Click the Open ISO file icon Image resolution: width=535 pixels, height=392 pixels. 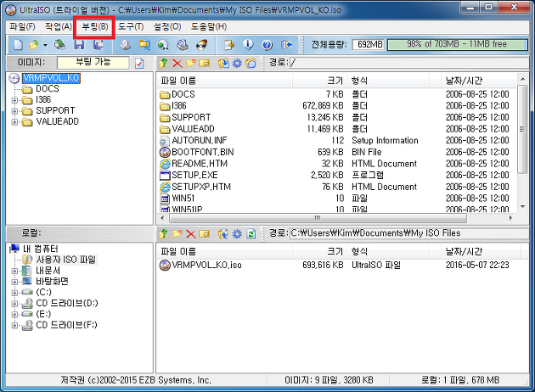[34, 45]
